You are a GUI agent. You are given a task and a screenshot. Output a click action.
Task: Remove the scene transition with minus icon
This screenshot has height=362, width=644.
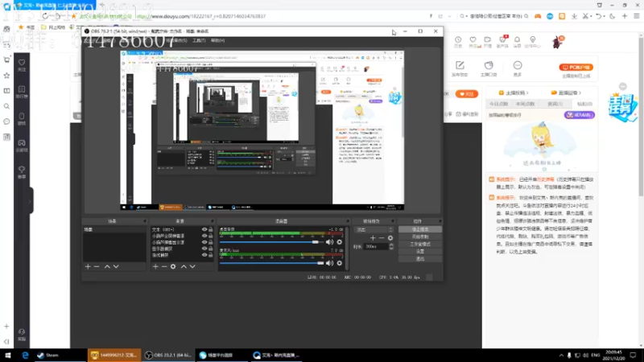point(382,238)
